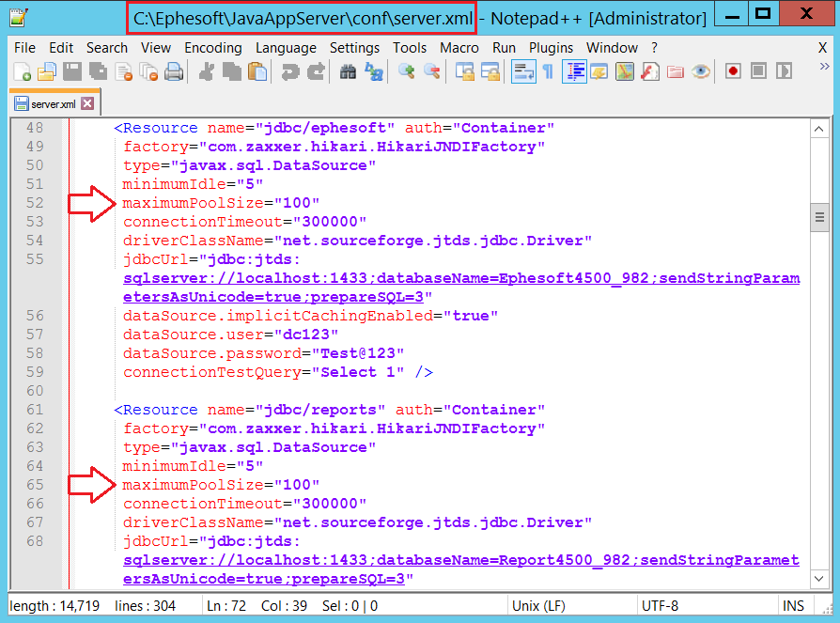Click the UTF-8 status bar encoding field
The height and width of the screenshot is (623, 840).
660,606
